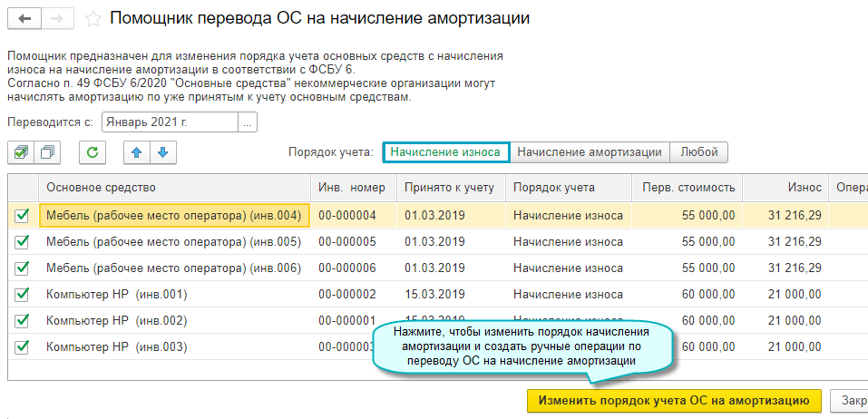Check all rows with the select-all icon

pyautogui.click(x=20, y=152)
